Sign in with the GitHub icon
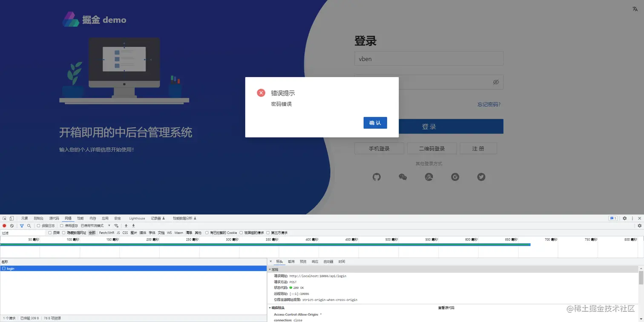Image resolution: width=644 pixels, height=322 pixels. pos(377,177)
